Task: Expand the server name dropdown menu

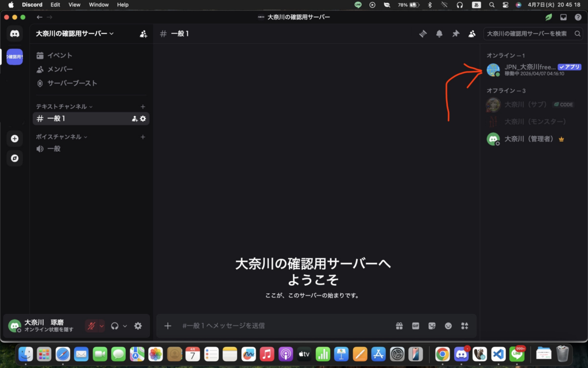Action: coord(75,33)
